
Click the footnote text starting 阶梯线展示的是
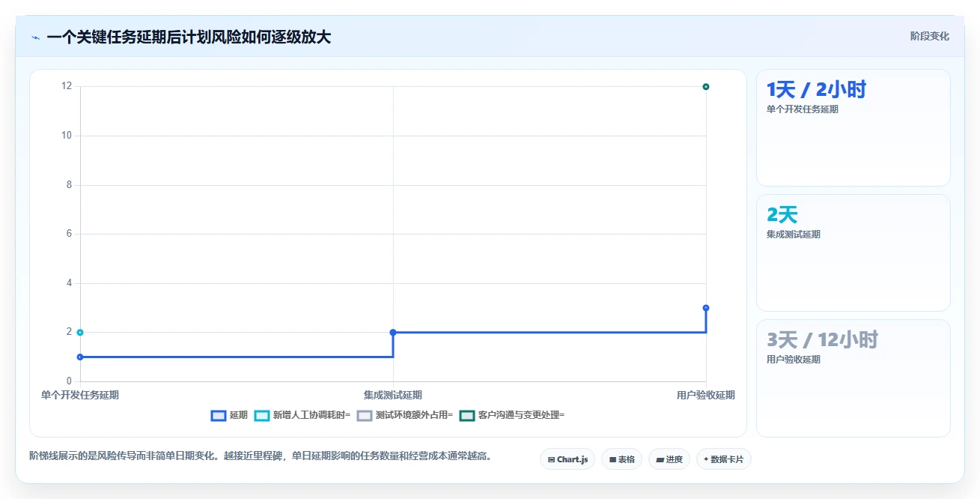(261, 456)
